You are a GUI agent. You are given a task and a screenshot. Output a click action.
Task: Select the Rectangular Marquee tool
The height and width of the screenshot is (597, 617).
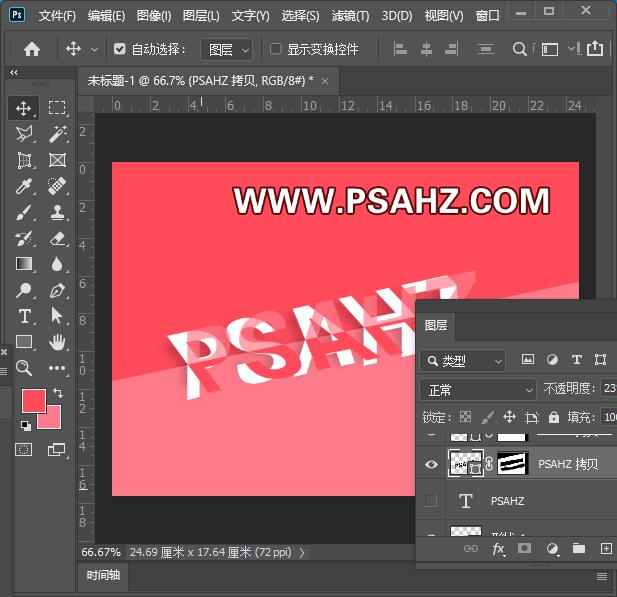pos(57,107)
